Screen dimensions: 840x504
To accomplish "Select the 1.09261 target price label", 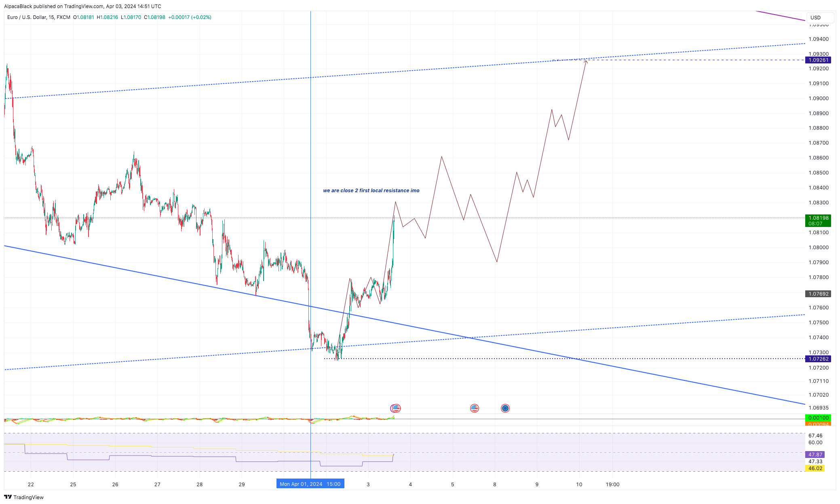I will (x=818, y=60).
